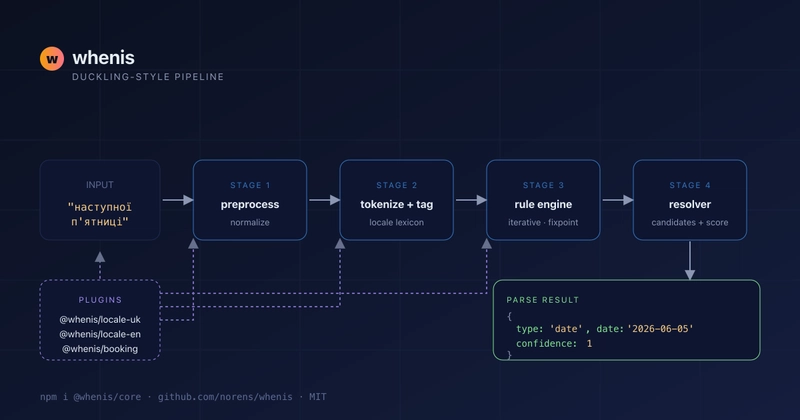
Task: Select the Stage 1 preprocess box
Action: pyautogui.click(x=250, y=200)
